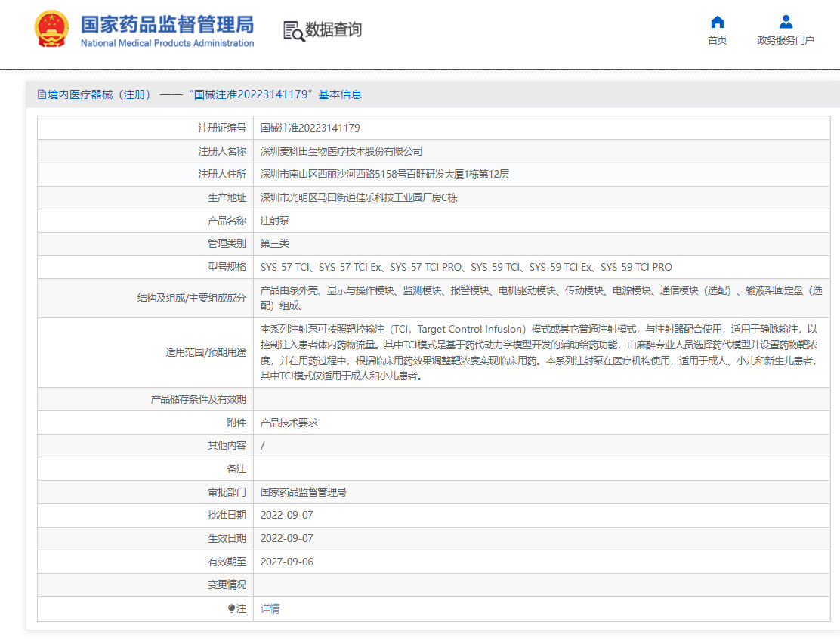Image resolution: width=840 pixels, height=644 pixels.
Task: Click the document icon before 境内医疗器械（注册）
Action: [42, 94]
